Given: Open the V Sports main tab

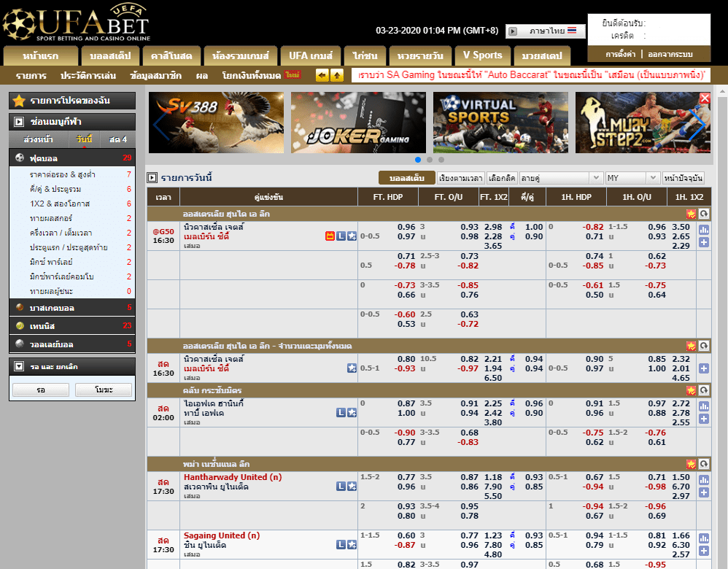Looking at the screenshot, I should (482, 55).
